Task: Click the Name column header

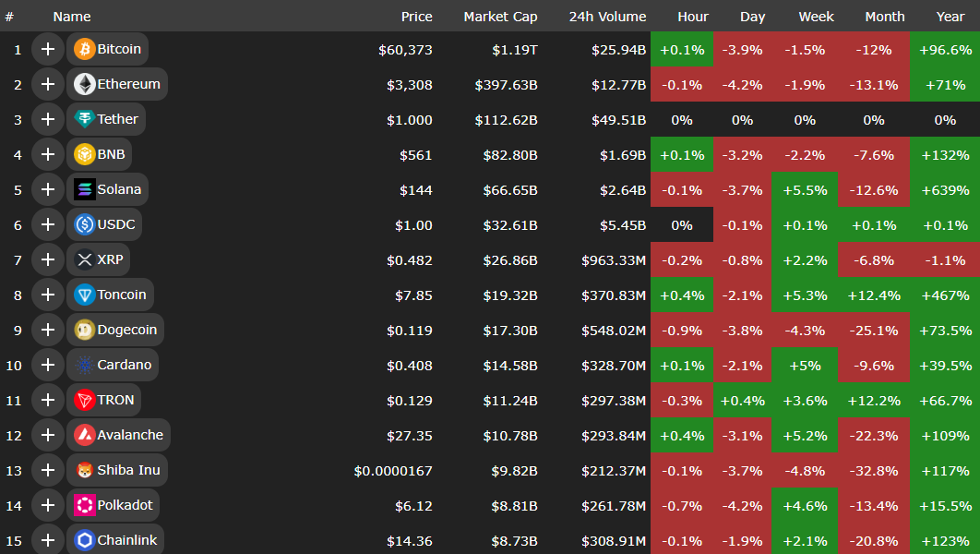Action: coord(72,17)
